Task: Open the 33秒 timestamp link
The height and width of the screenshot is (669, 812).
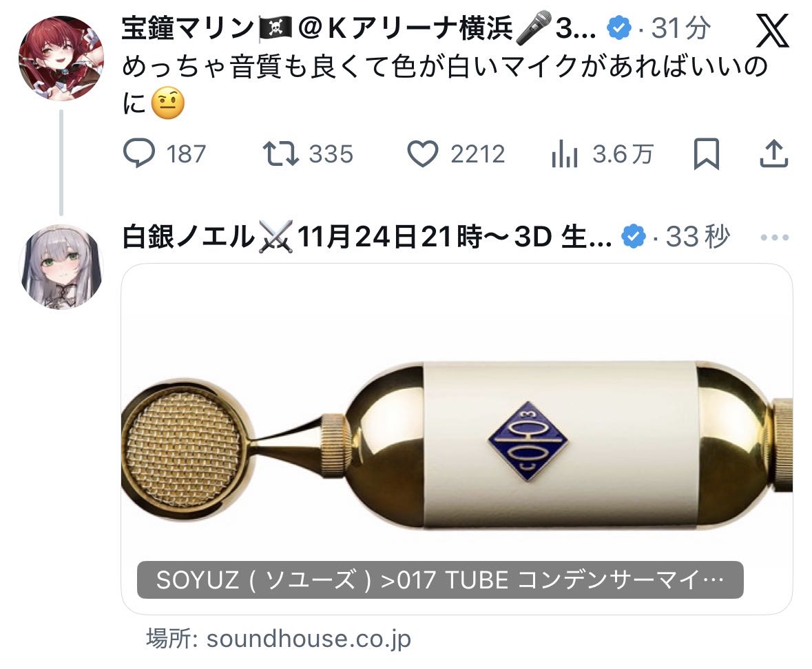Action: (698, 237)
